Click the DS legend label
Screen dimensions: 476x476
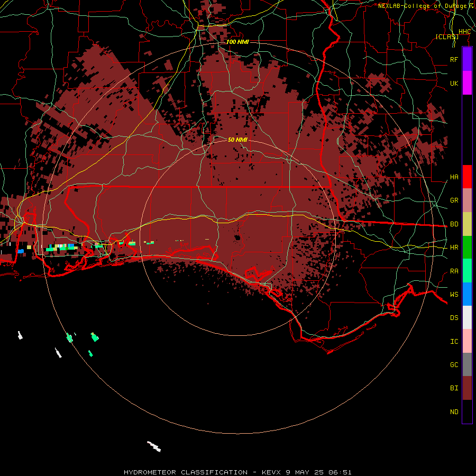tap(454, 318)
